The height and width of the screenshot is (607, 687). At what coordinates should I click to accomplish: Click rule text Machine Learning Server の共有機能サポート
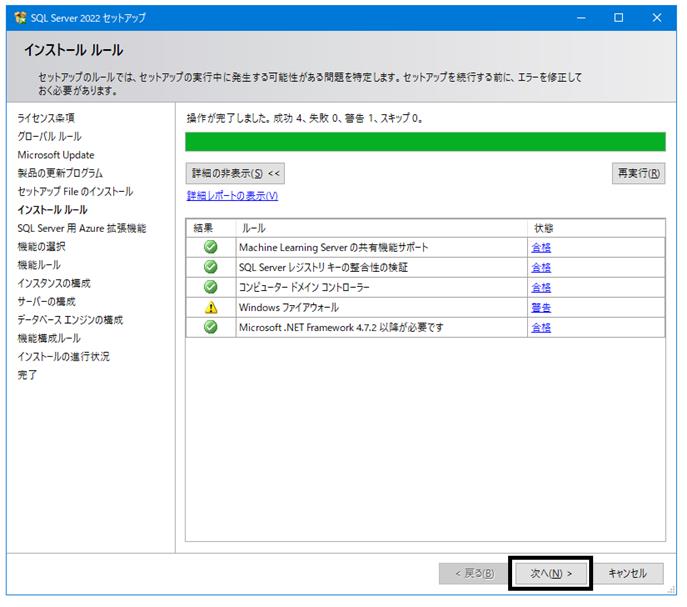tap(333, 248)
